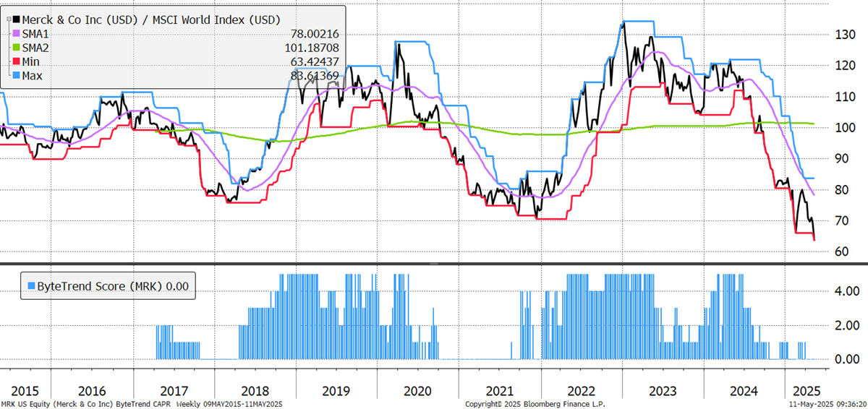Image resolution: width=868 pixels, height=409 pixels.
Task: Click the purple SMA1 legend swatch
Action: coord(16,33)
